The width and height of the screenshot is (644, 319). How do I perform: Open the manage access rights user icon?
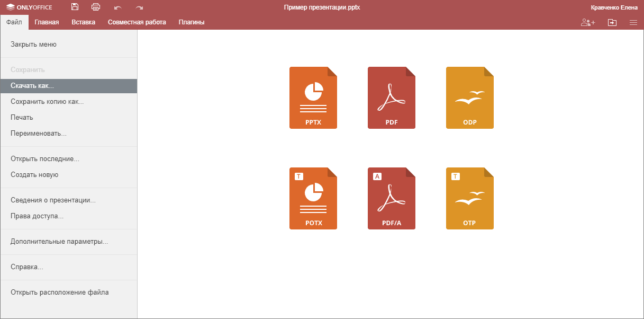pyautogui.click(x=587, y=22)
